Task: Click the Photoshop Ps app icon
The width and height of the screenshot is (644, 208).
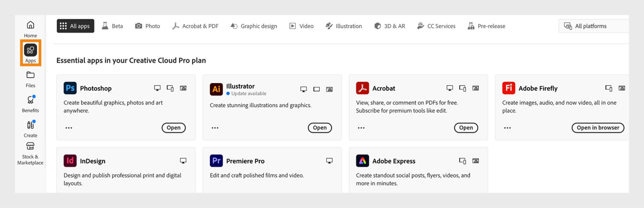Action: coord(70,88)
